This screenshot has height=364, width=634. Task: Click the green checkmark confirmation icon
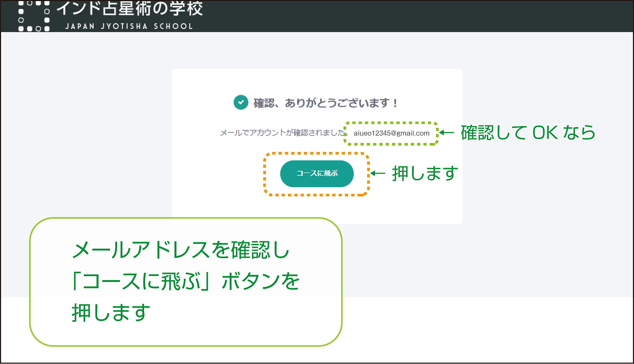241,102
